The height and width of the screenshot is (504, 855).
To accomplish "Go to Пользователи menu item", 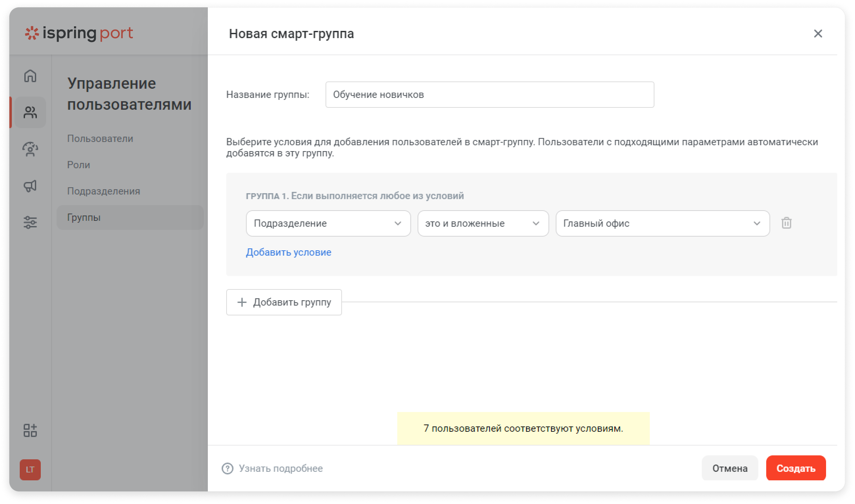I will click(x=100, y=139).
